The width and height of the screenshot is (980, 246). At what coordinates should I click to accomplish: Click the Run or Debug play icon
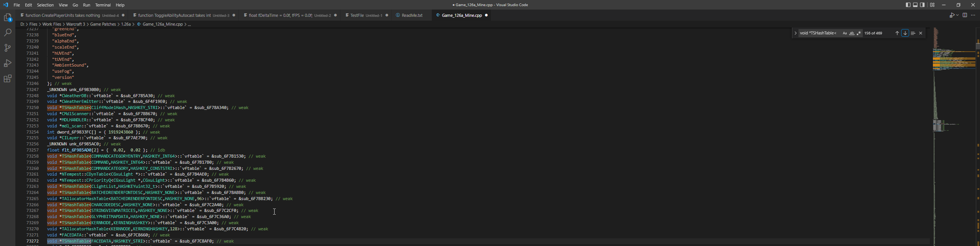952,15
